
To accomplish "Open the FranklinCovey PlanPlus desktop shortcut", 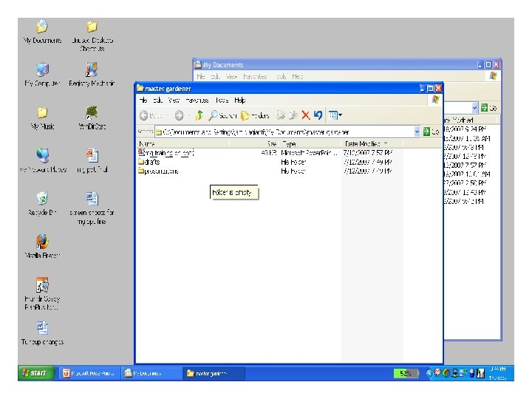I will click(42, 294).
